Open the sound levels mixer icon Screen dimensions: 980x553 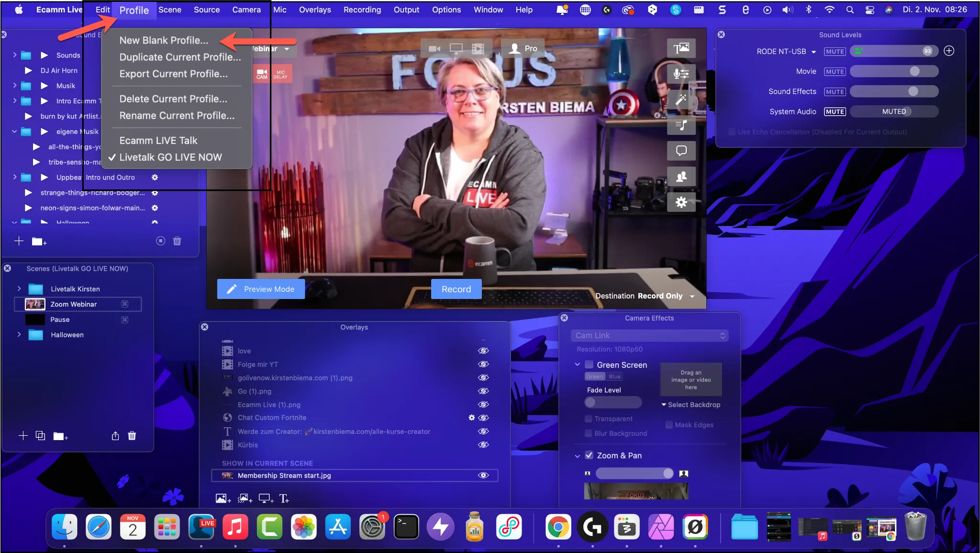(681, 74)
